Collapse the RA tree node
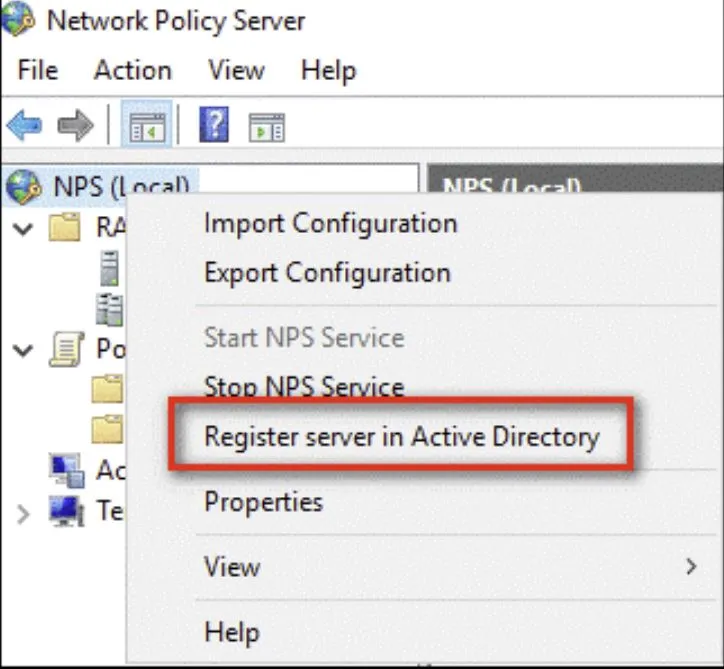This screenshot has width=724, height=669. point(23,228)
